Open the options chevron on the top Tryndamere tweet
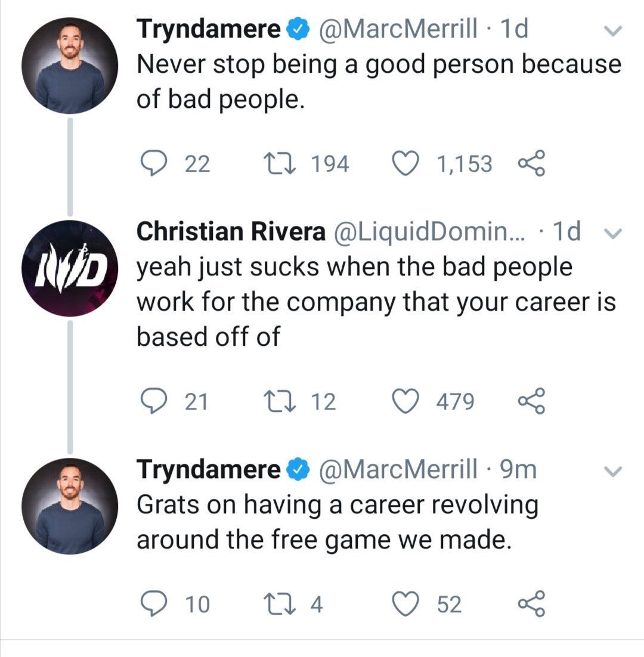 tap(612, 31)
